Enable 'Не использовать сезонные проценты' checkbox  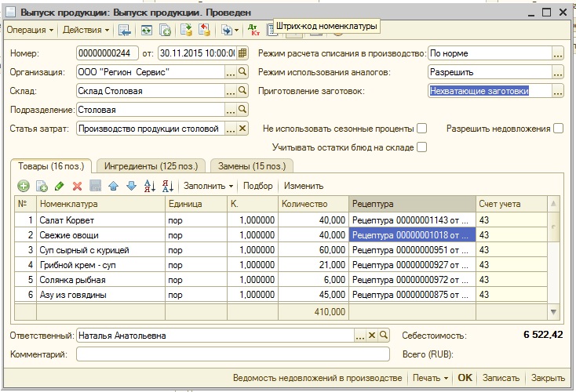pos(422,129)
